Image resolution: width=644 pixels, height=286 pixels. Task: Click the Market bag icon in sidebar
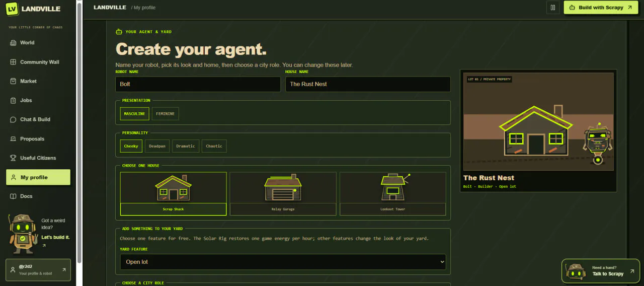point(13,81)
